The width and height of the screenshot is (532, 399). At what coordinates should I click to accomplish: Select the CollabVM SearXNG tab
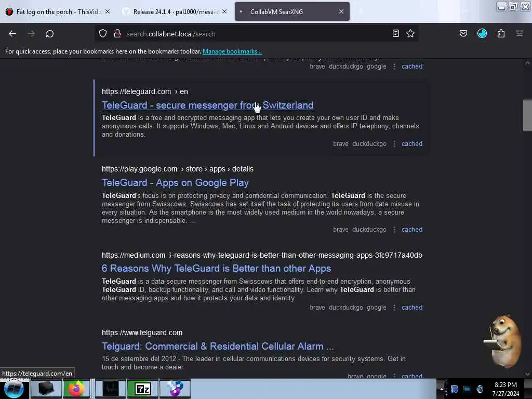(x=292, y=11)
